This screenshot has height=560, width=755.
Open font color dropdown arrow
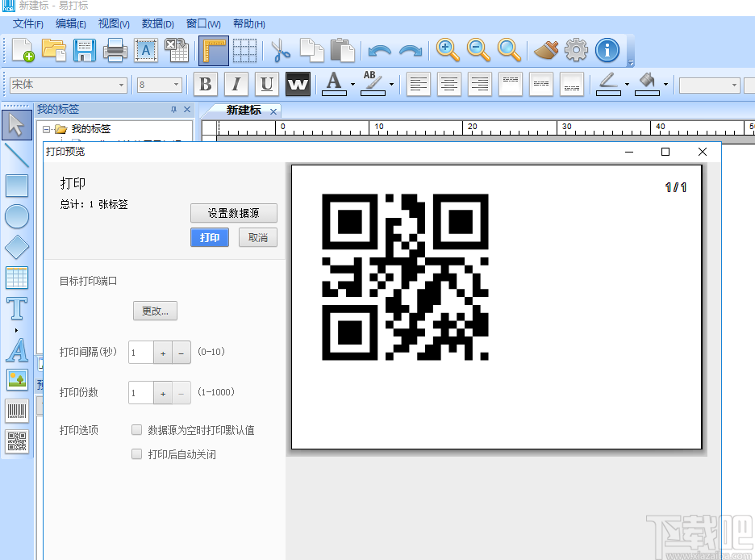(x=353, y=85)
